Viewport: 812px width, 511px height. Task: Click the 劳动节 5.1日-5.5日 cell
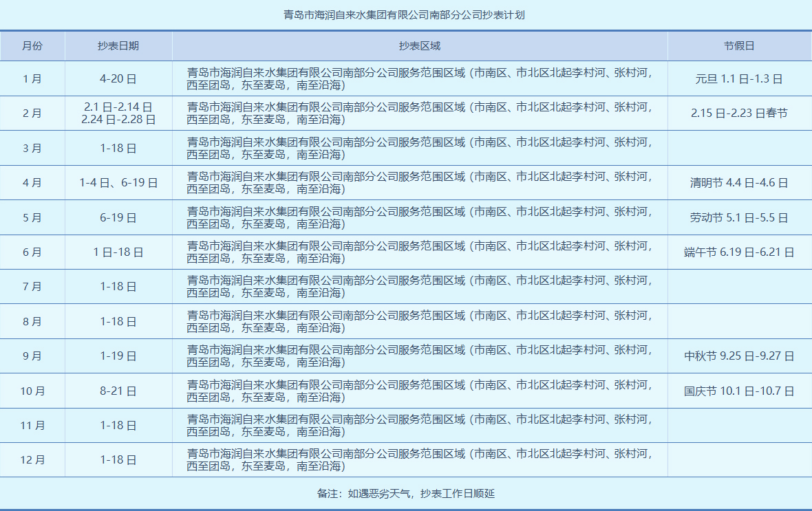[738, 217]
